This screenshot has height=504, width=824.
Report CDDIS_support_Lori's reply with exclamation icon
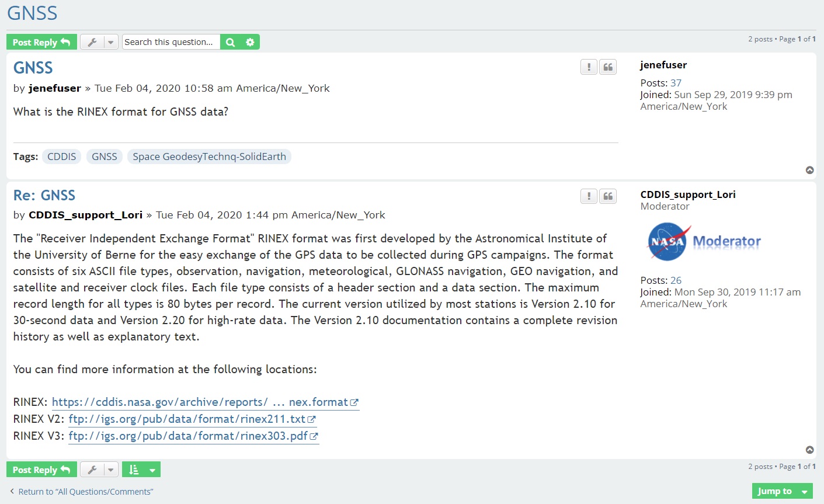point(589,196)
